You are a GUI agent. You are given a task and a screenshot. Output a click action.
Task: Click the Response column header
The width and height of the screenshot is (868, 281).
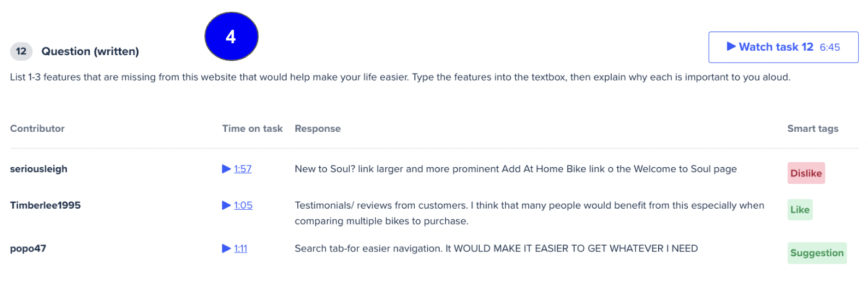click(318, 129)
